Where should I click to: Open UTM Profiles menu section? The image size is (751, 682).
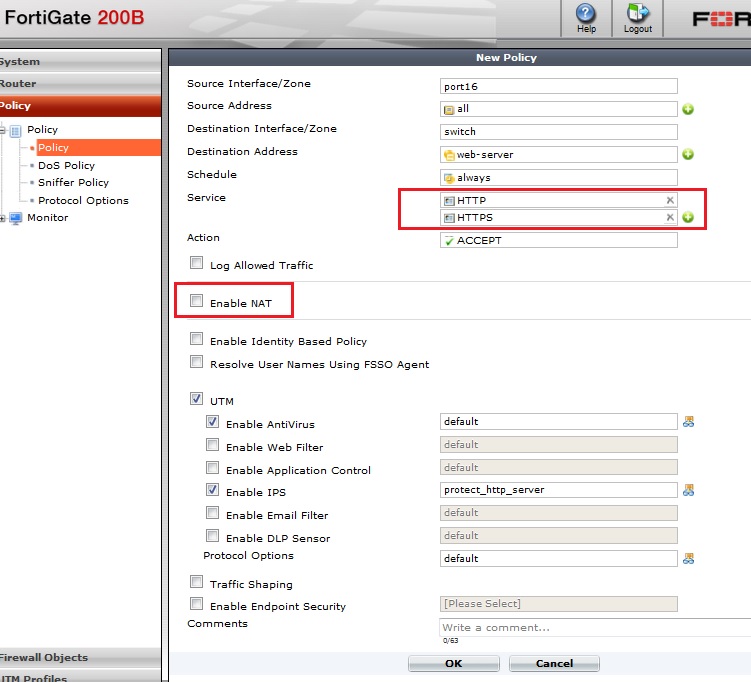tap(80, 676)
